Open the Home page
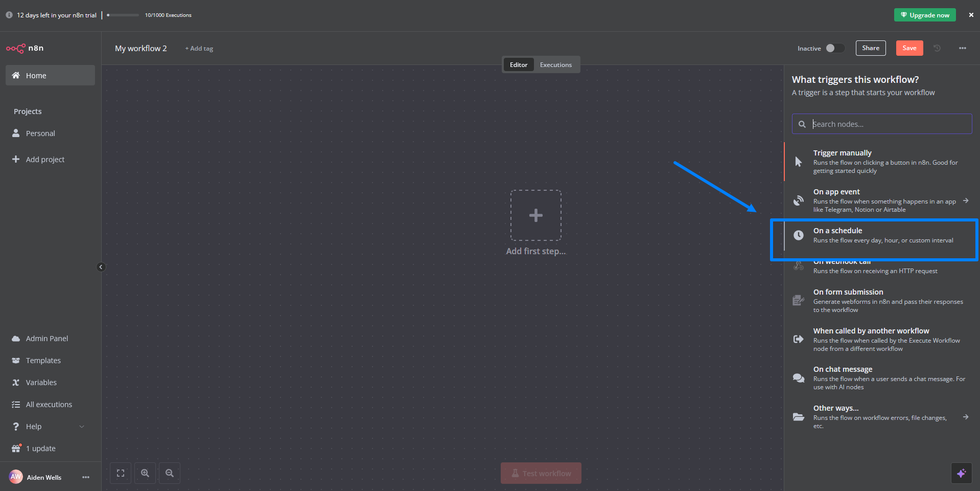Screen dimensions: 980x491 coord(50,75)
